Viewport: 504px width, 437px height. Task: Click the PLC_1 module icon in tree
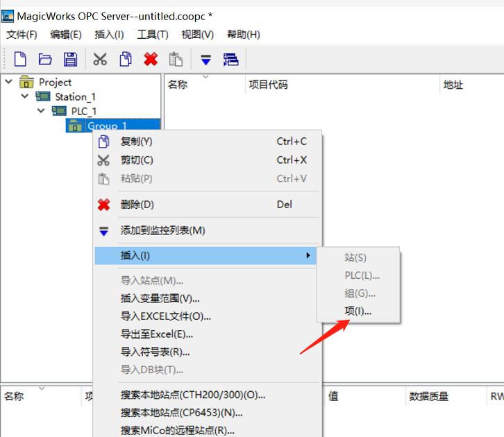pos(59,111)
